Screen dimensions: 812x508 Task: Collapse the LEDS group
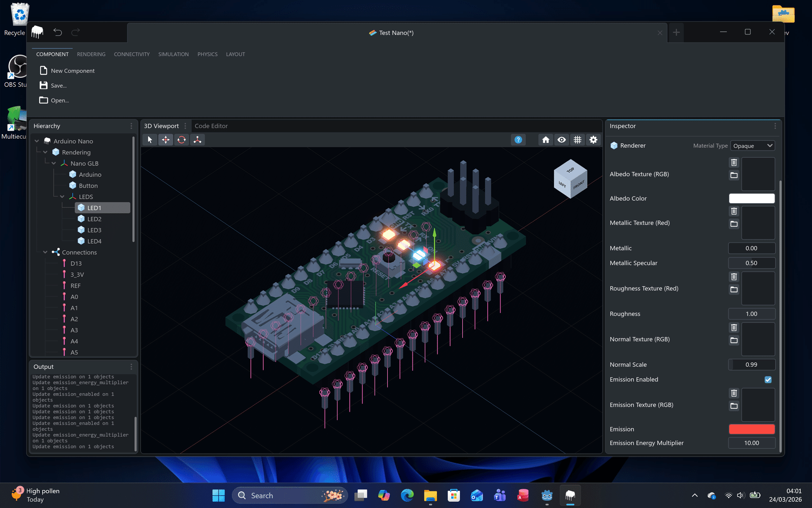click(62, 197)
